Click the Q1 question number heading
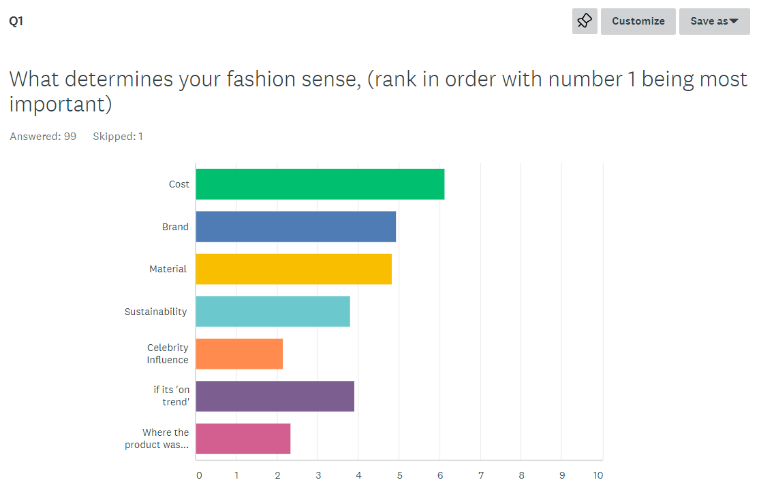The image size is (757, 500). tap(16, 21)
